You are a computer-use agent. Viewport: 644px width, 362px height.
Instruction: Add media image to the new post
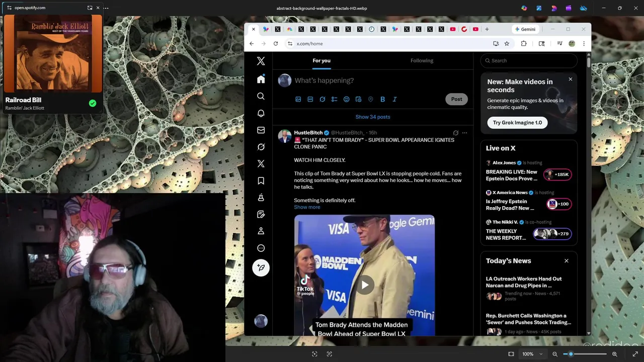[298, 100]
